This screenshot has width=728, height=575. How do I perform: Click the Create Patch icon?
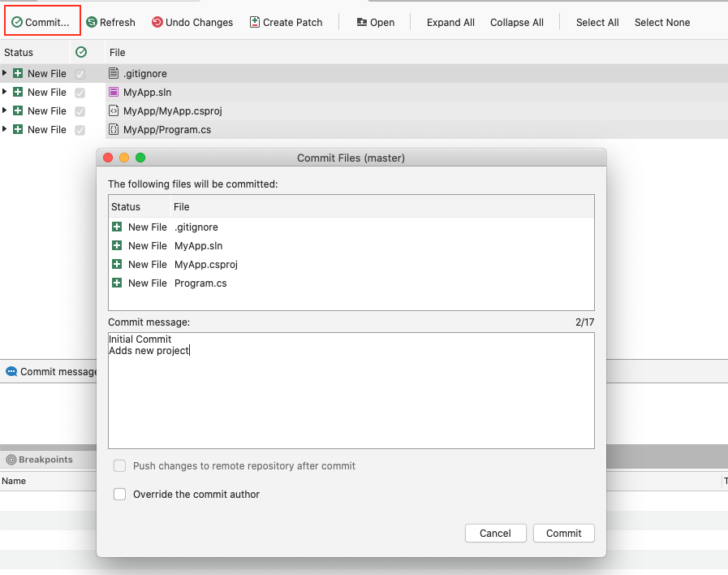[x=255, y=22]
